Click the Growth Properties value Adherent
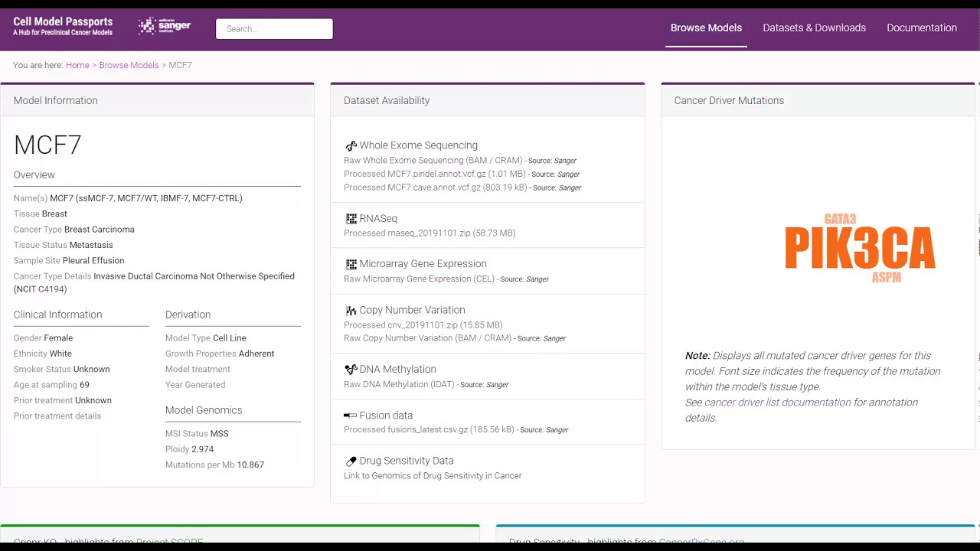 [256, 354]
